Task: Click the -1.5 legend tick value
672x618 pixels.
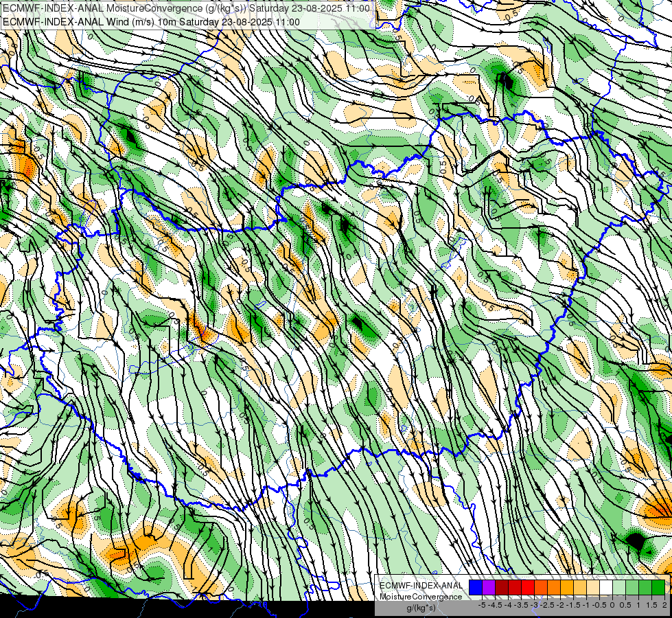Action: [x=573, y=605]
